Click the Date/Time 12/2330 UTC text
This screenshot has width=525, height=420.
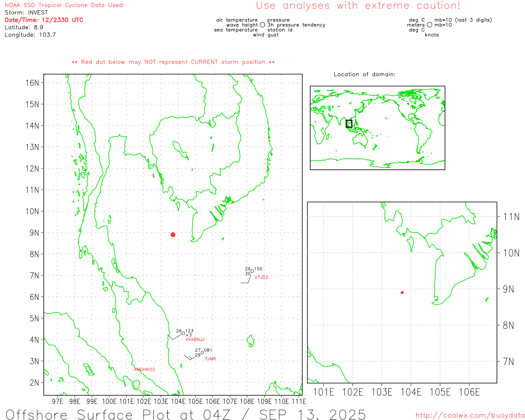coord(44,20)
